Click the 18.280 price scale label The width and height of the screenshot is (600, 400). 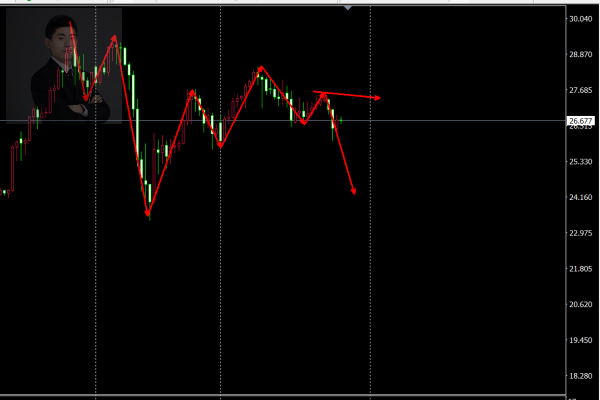(580, 376)
